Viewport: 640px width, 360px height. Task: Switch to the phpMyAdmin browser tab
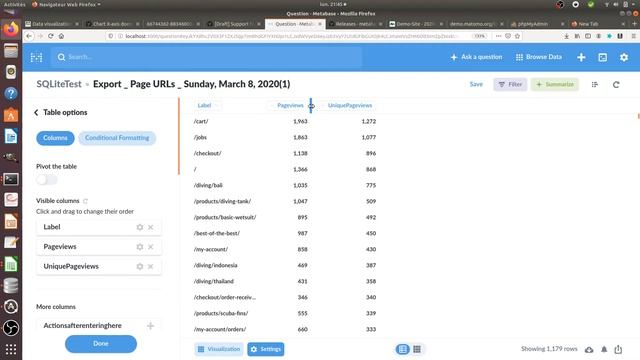pos(537,24)
